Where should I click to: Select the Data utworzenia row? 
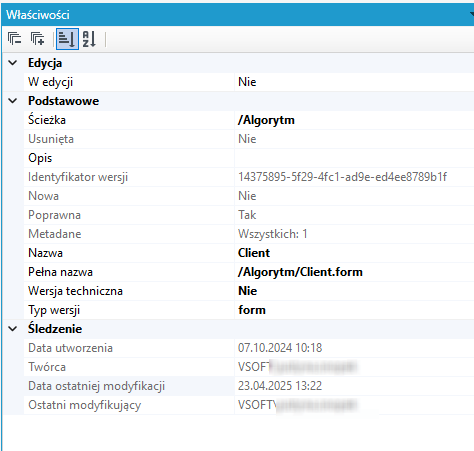point(249,348)
